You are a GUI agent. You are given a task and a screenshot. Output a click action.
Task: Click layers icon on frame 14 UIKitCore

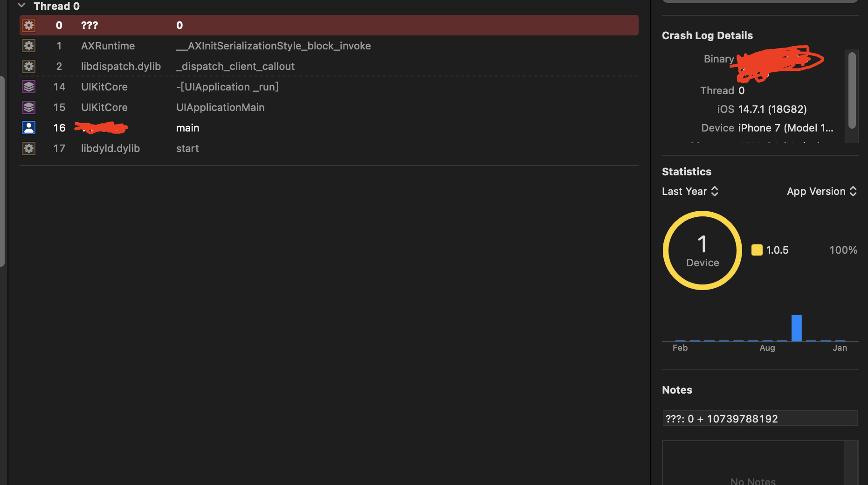coord(29,87)
